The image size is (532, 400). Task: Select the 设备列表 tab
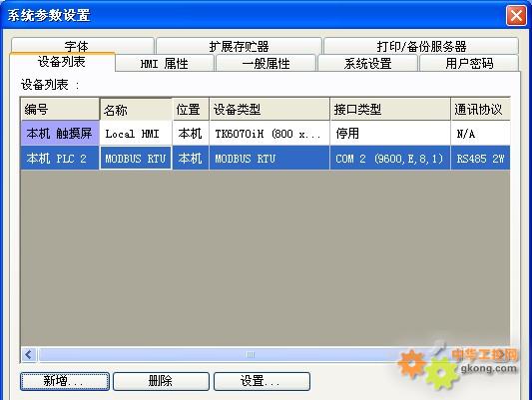(62, 62)
